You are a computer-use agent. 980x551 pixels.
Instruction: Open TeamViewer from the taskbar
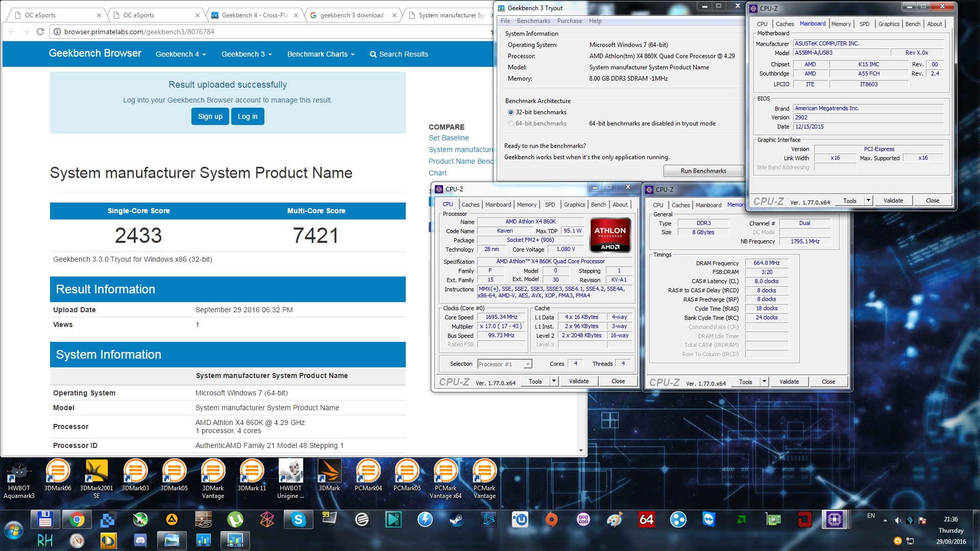709,520
